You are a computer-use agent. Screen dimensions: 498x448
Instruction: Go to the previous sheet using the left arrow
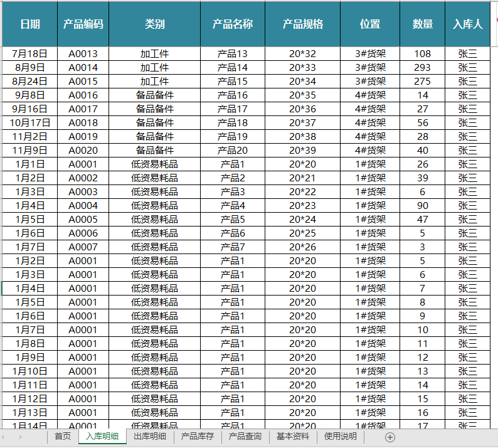point(3,437)
